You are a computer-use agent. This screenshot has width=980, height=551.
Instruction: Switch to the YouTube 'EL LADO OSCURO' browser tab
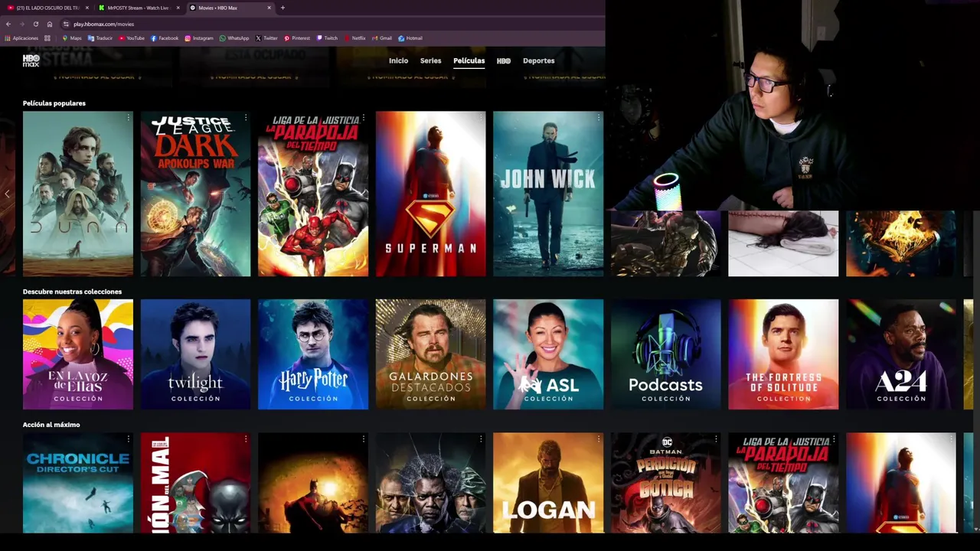47,8
